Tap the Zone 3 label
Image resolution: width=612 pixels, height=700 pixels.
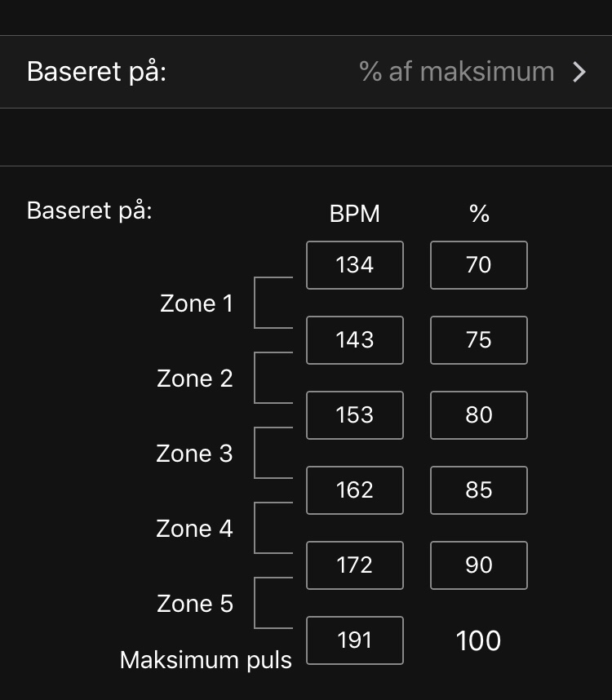195,454
